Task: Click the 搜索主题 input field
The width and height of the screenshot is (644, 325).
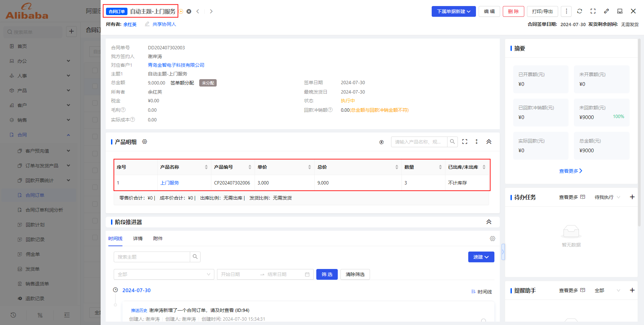Action: click(152, 257)
